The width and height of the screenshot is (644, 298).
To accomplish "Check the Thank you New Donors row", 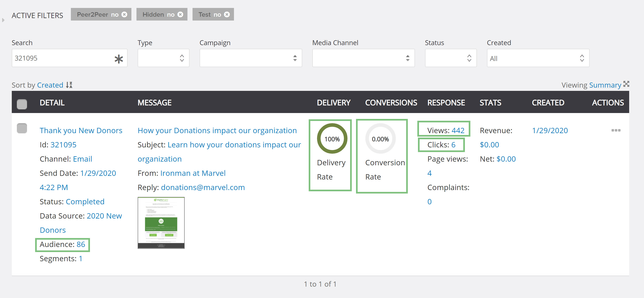I will pyautogui.click(x=22, y=128).
